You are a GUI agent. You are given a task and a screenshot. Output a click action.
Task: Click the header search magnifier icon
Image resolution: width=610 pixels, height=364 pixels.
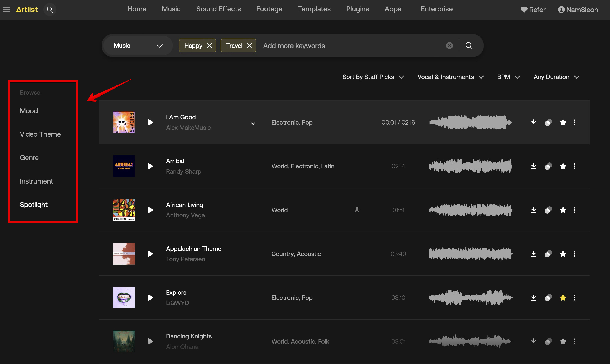point(50,10)
